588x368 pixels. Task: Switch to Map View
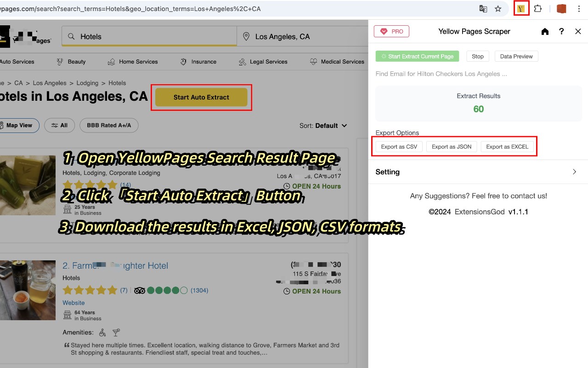click(x=18, y=125)
